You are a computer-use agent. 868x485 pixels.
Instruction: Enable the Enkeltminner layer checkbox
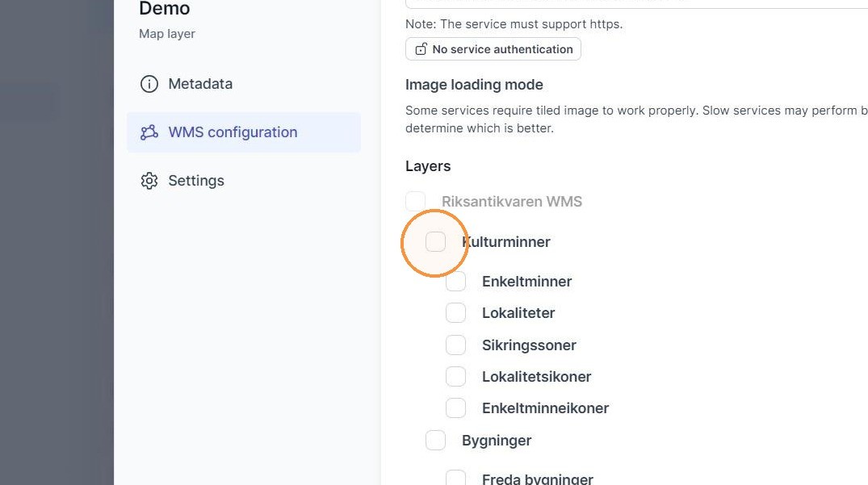pos(455,282)
